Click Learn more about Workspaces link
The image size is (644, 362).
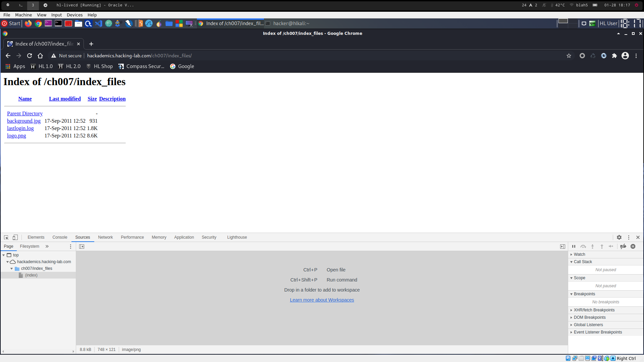pyautogui.click(x=322, y=300)
